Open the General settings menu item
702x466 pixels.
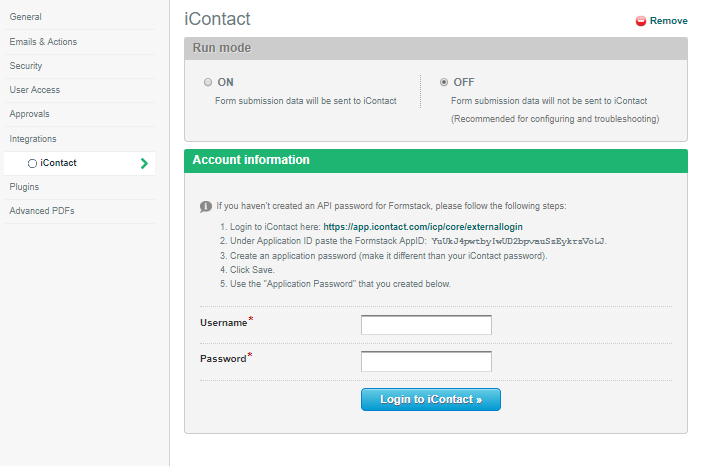[25, 17]
